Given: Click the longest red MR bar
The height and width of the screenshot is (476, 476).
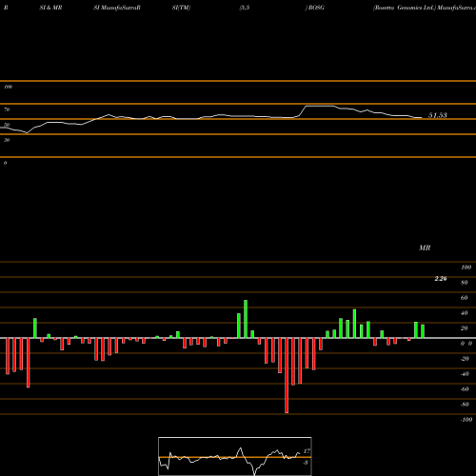Looking at the screenshot, I should (x=287, y=375).
